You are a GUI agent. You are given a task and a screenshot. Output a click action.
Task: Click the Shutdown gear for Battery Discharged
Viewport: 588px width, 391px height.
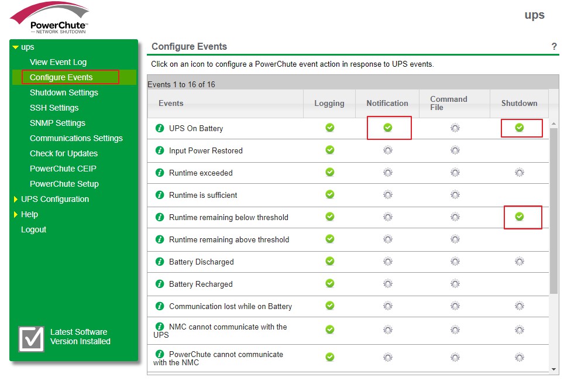click(x=519, y=262)
